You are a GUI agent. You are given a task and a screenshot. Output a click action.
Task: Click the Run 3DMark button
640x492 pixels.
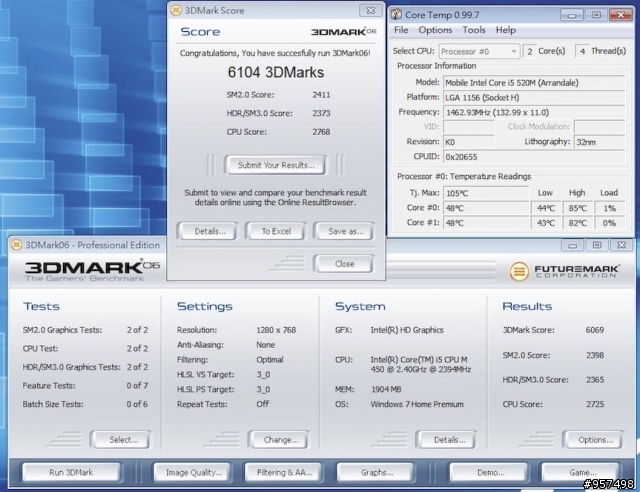71,472
